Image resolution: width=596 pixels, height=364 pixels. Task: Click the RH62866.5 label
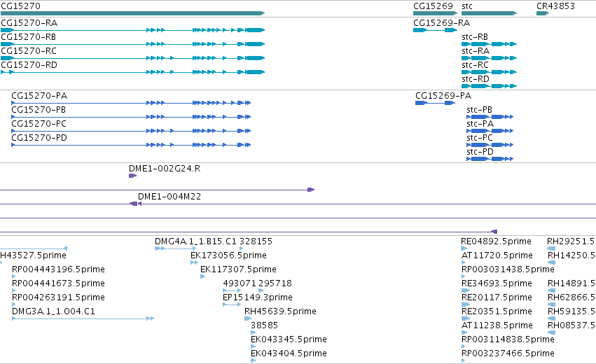pyautogui.click(x=571, y=297)
